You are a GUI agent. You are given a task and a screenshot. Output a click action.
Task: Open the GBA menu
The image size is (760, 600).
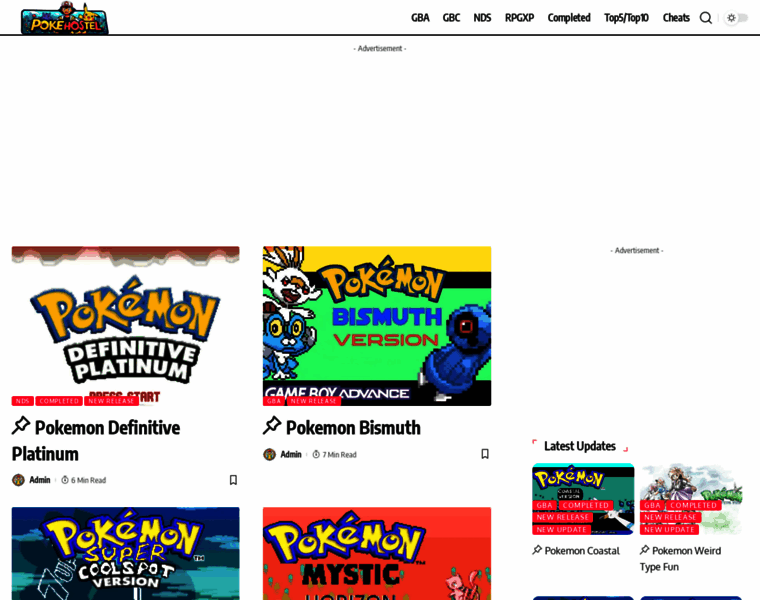[420, 18]
